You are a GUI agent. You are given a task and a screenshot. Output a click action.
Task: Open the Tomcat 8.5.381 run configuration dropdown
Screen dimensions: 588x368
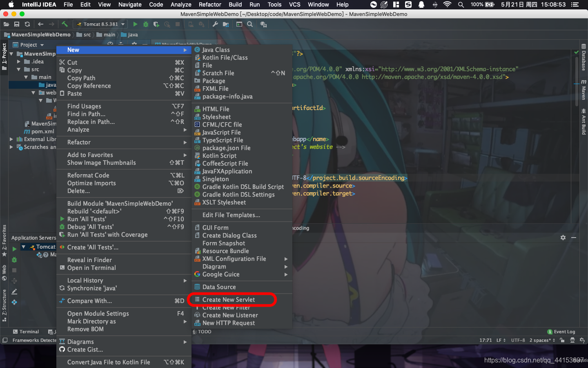tap(100, 24)
